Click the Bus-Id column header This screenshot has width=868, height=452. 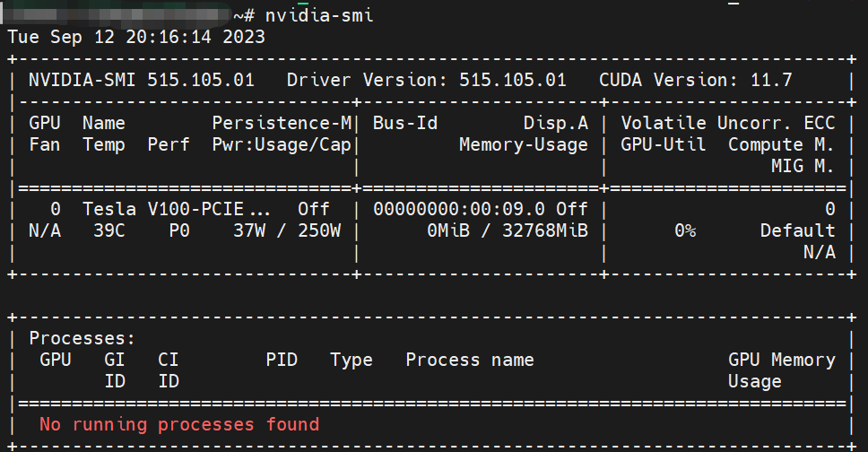pos(404,123)
